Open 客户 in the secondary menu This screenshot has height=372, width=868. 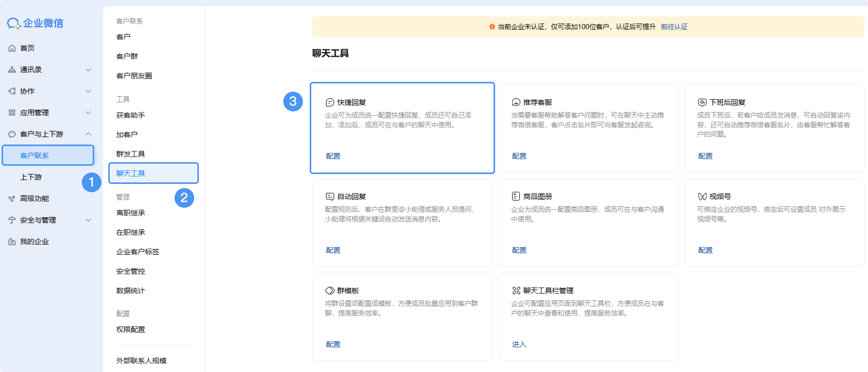[123, 37]
